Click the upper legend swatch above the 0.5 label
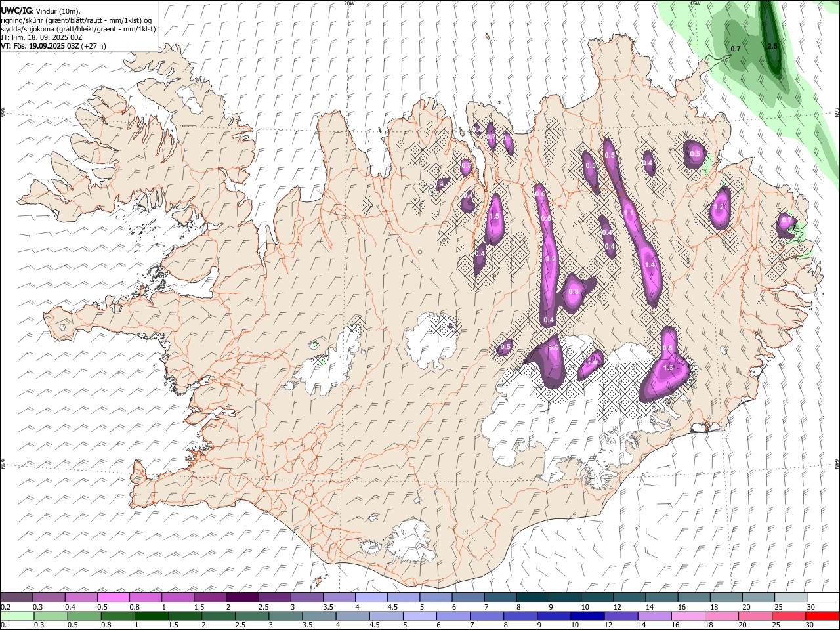The width and height of the screenshot is (840, 630). pos(114,597)
